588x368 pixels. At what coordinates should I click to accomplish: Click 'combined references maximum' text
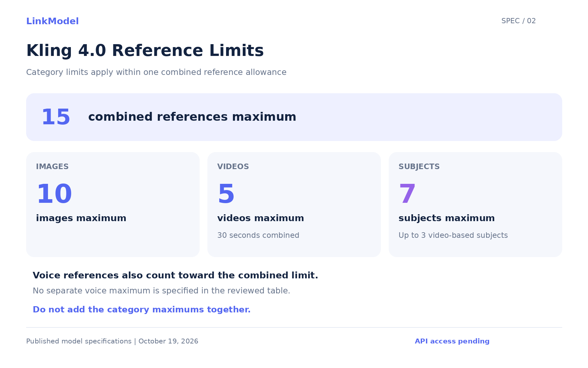192,117
